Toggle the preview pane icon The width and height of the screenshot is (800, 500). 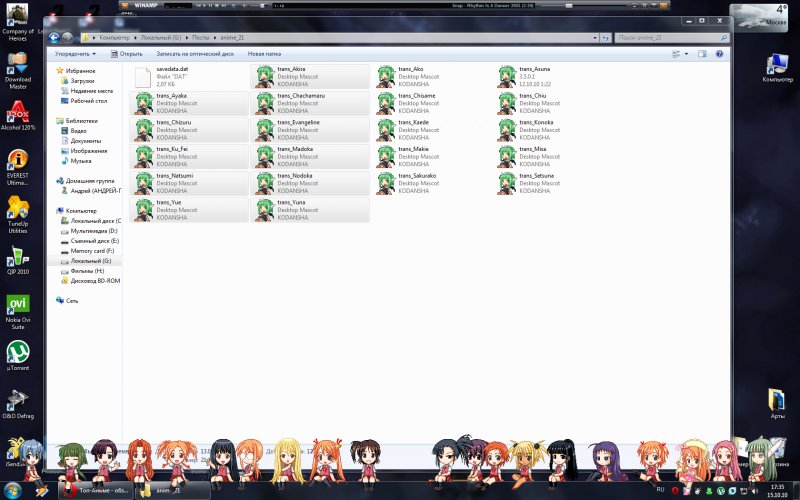coord(702,54)
